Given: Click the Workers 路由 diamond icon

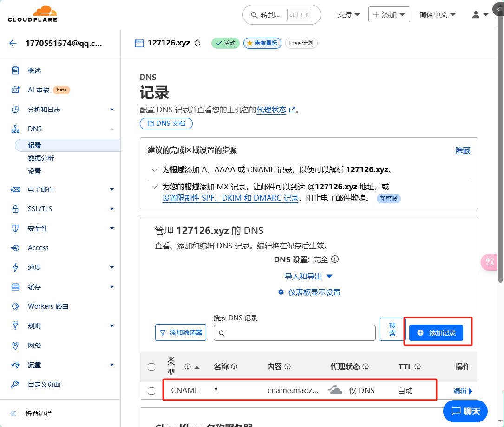Looking at the screenshot, I should [x=15, y=306].
